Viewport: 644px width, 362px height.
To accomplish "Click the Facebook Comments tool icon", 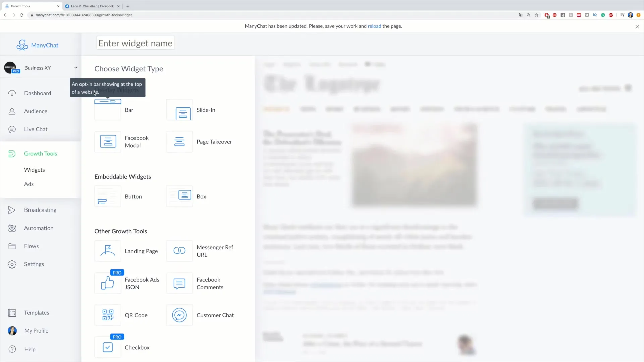I will pos(179,283).
